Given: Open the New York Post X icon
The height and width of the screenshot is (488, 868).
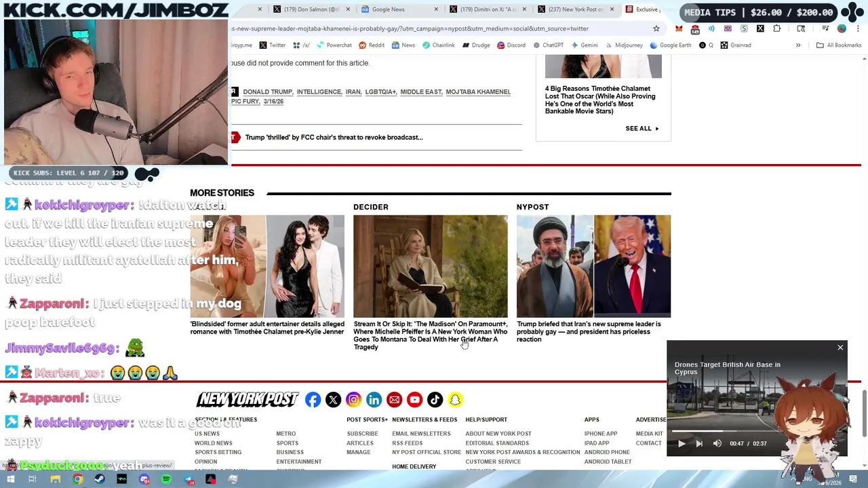Looking at the screenshot, I should point(333,400).
